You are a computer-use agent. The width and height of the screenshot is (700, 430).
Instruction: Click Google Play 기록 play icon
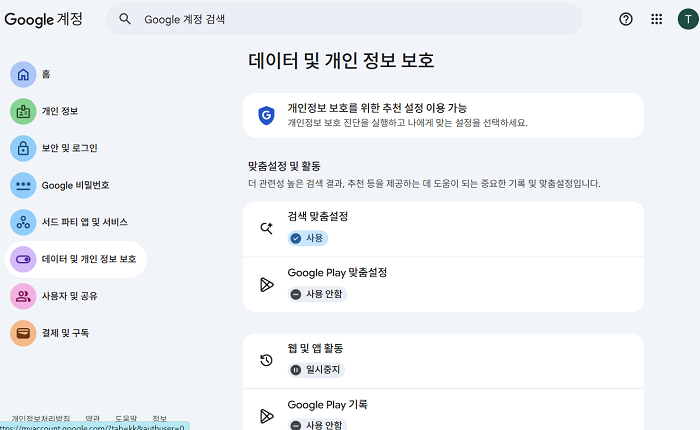(x=267, y=416)
